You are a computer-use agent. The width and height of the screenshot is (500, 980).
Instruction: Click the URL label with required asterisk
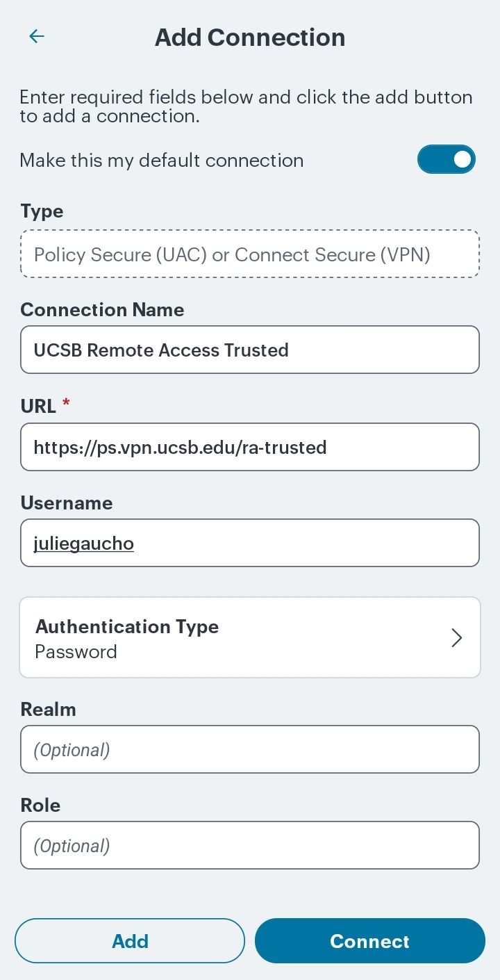pyautogui.click(x=43, y=405)
